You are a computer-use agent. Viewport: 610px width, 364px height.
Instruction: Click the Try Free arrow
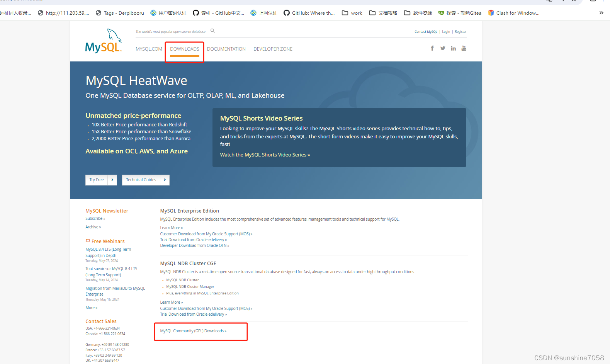112,180
